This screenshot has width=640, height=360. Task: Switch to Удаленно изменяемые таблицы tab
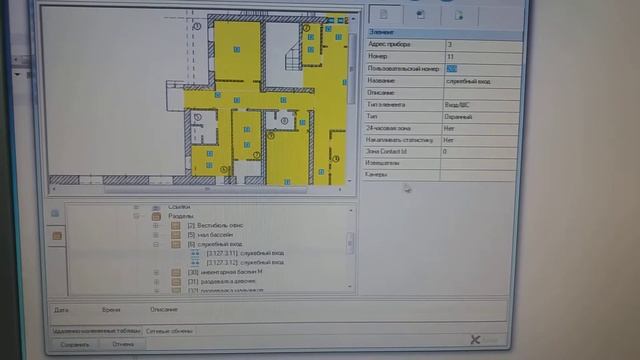coord(96,331)
